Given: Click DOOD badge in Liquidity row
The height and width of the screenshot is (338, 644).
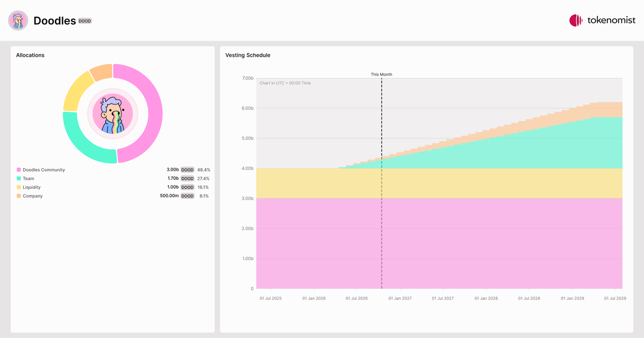Looking at the screenshot, I should (187, 187).
